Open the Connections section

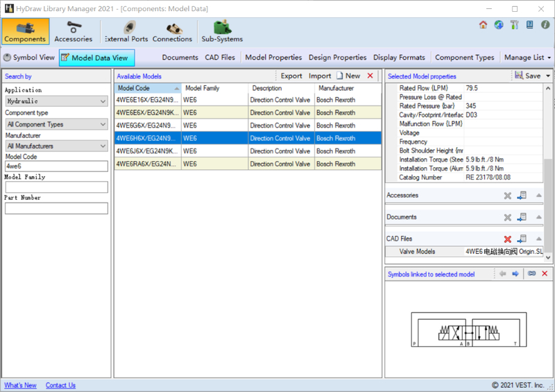coord(172,31)
